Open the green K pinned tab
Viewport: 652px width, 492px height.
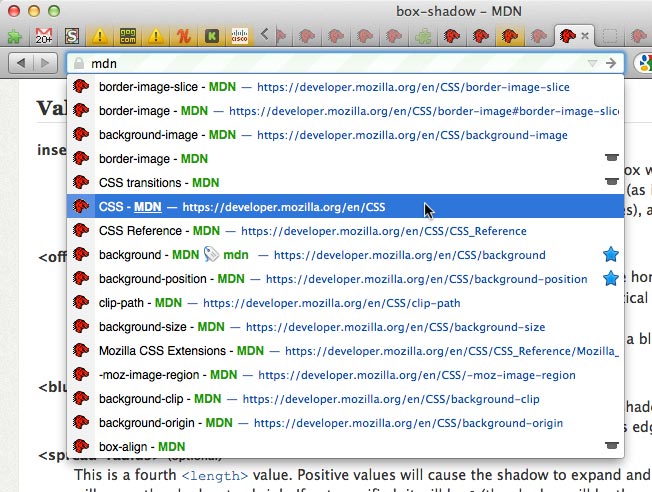pyautogui.click(x=212, y=36)
